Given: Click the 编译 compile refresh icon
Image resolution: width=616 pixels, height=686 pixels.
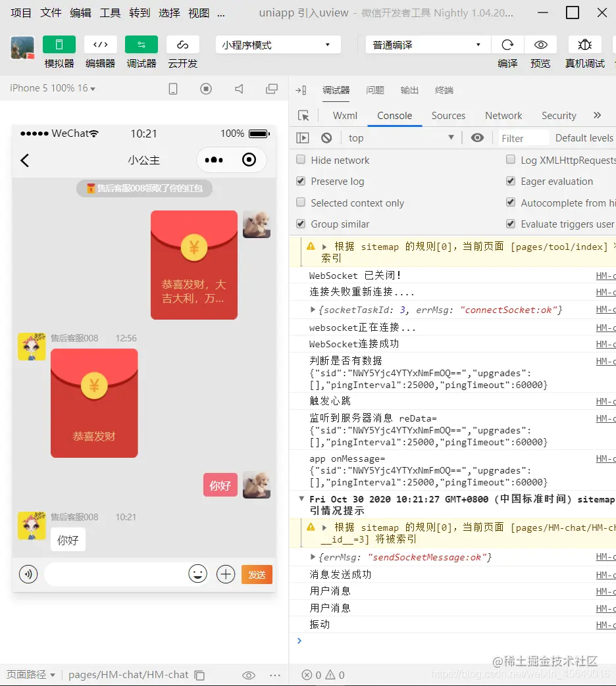Looking at the screenshot, I should [507, 45].
